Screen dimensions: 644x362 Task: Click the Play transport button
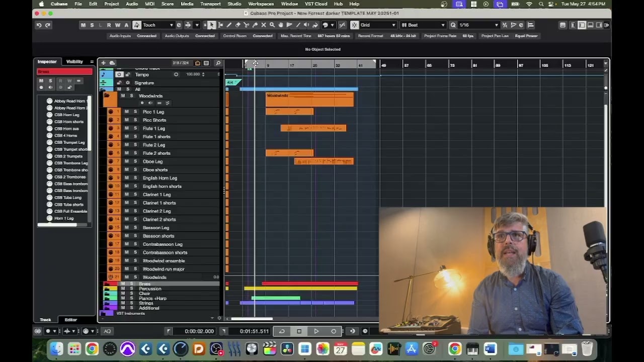(316, 331)
